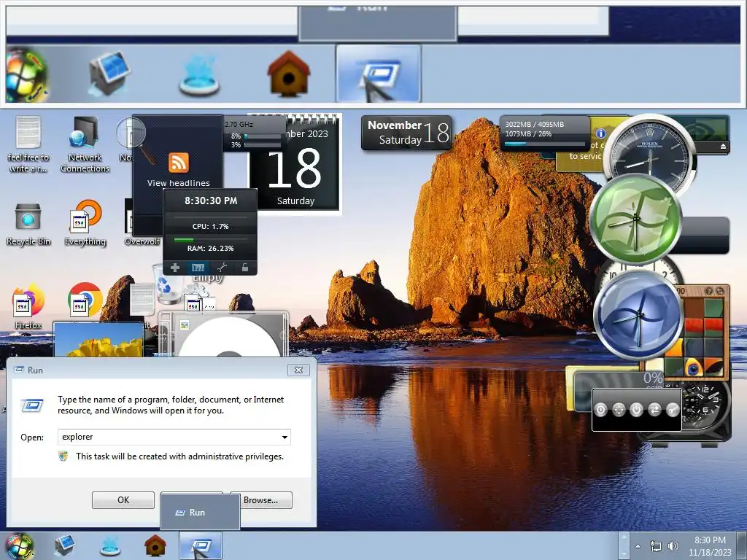The width and height of the screenshot is (747, 560).
Task: Select the meter graph icon on the CPU/RAM gadget
Action: point(198,268)
